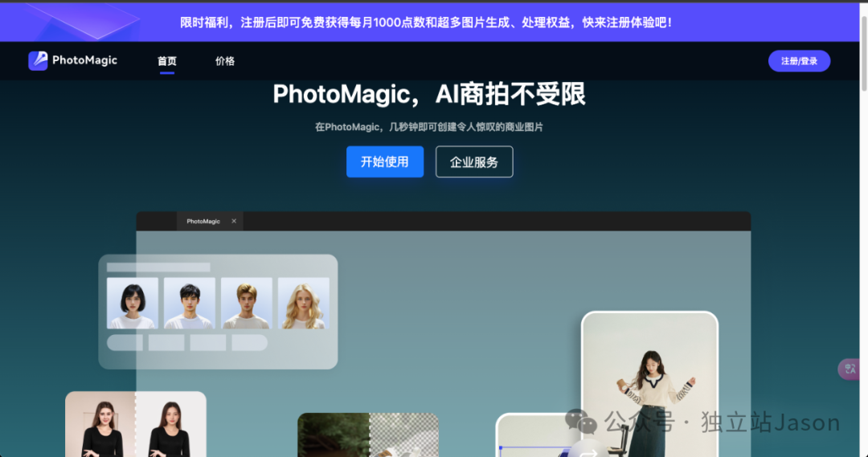Image resolution: width=868 pixels, height=457 pixels.
Task: Open the 价格 pricing page
Action: (x=225, y=61)
